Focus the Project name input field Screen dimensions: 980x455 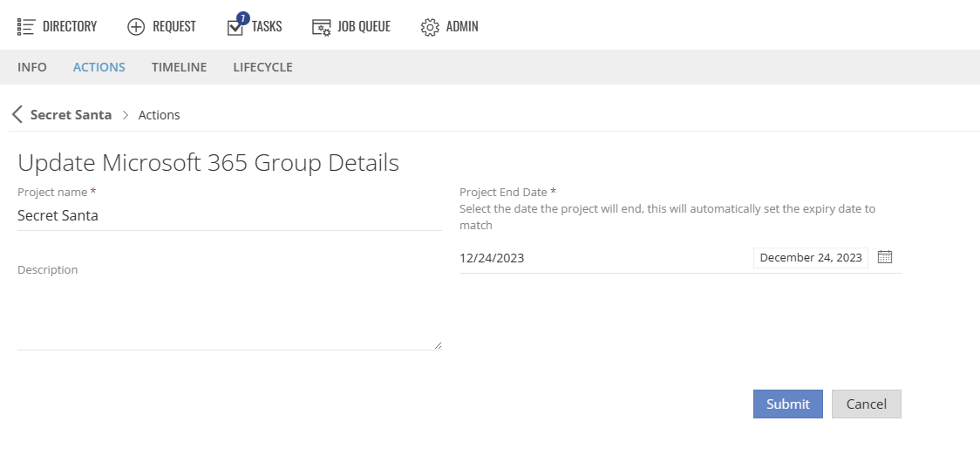pyautogui.click(x=229, y=215)
